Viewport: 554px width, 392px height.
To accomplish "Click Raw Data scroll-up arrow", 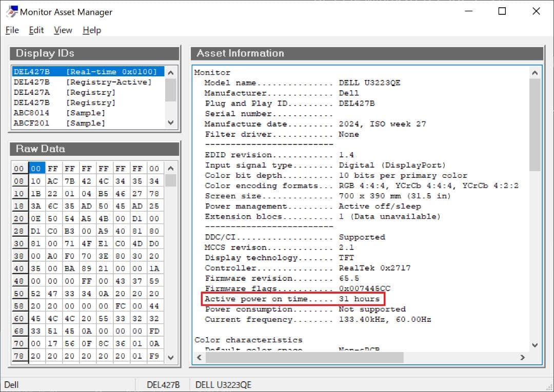I will click(x=171, y=168).
